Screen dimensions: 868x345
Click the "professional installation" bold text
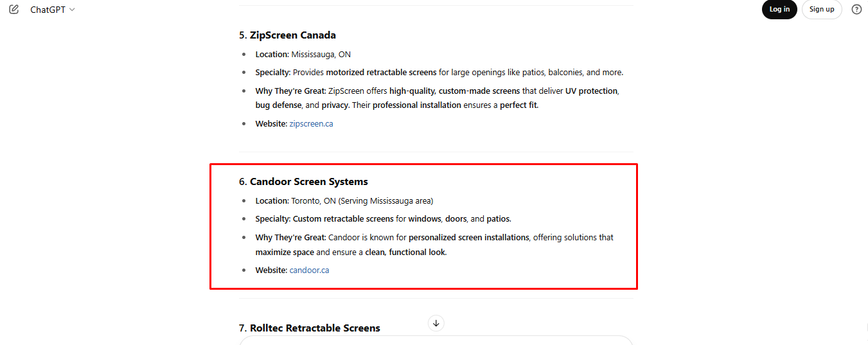click(417, 105)
